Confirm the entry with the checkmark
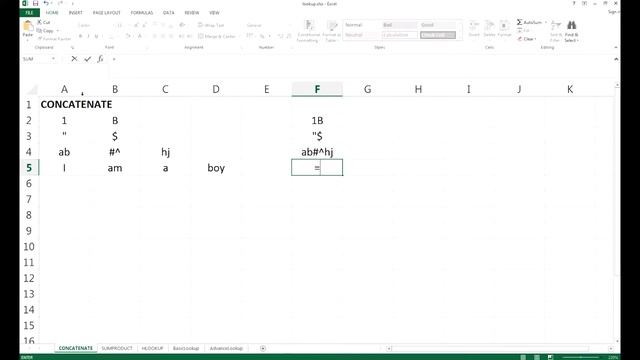This screenshot has height=360, width=640. click(87, 59)
